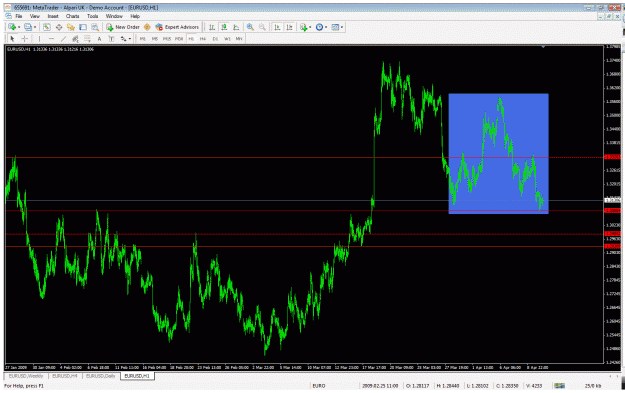Switch to line chart display
This screenshot has height=393, width=625.
236,27
